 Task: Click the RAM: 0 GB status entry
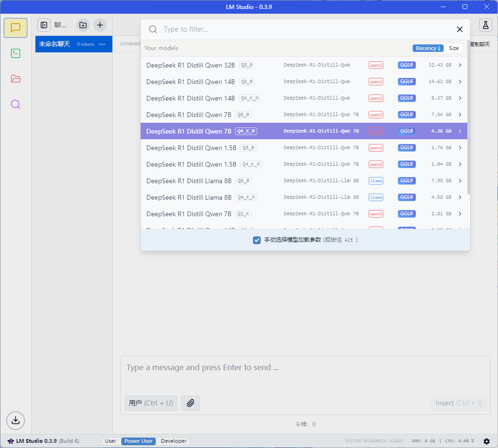click(x=423, y=441)
